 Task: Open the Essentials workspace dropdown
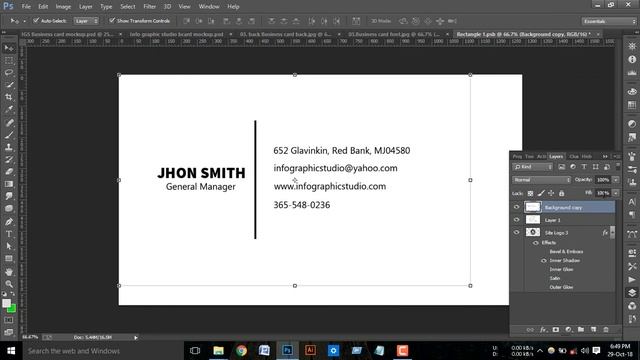pyautogui.click(x=609, y=21)
